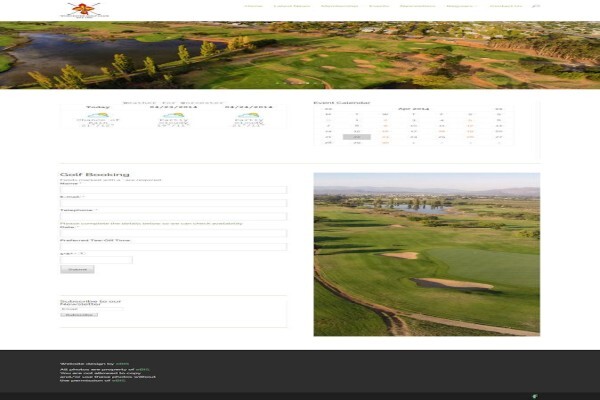Submit the Golf Booking form
Viewport: 600px width, 400px height.
77,269
